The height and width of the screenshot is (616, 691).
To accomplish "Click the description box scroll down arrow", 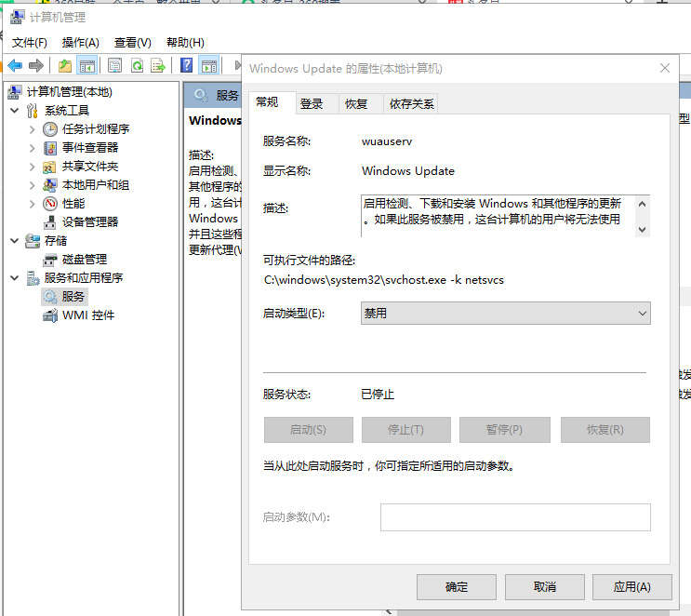I will pyautogui.click(x=642, y=229).
